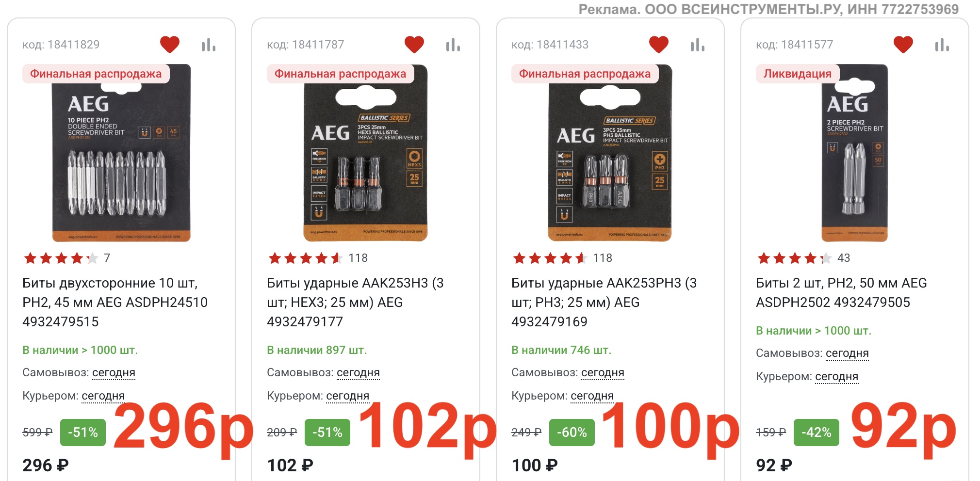Screen dimensions: 980x481
Task: Toggle favorite heart on product 18411433
Action: pos(659,45)
